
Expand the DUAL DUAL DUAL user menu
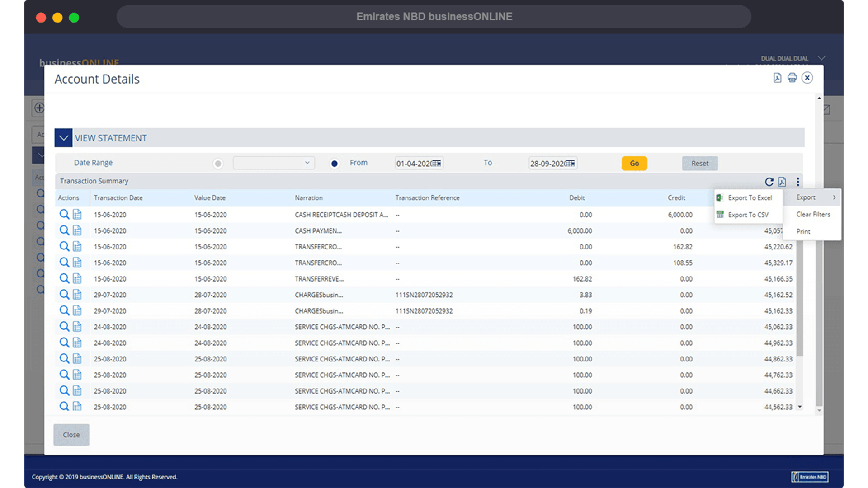[821, 58]
